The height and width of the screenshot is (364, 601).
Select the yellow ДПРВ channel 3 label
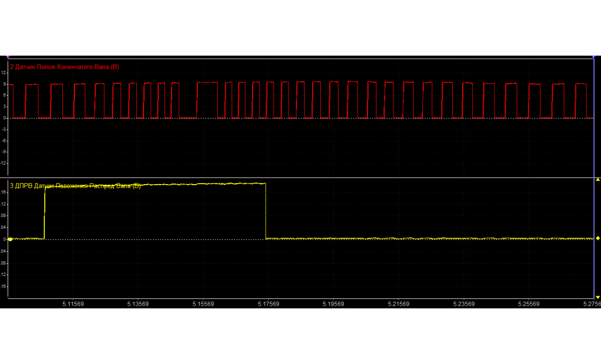pos(75,186)
